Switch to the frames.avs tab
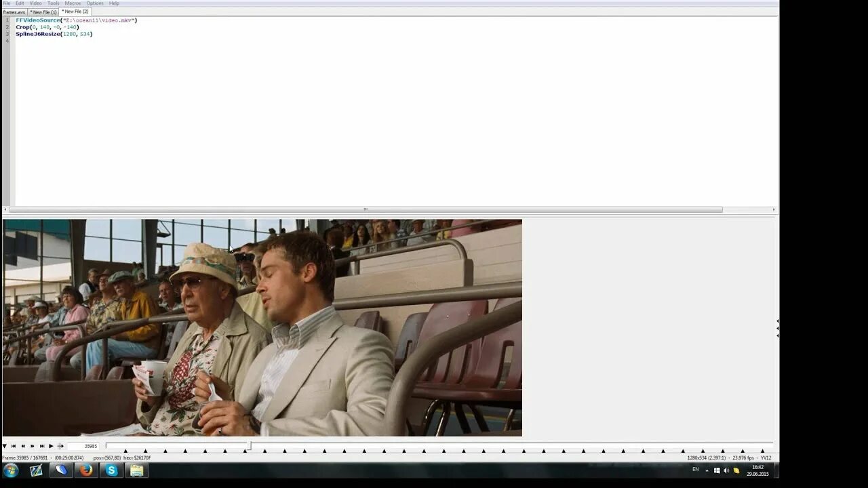This screenshot has width=868, height=488. [14, 12]
